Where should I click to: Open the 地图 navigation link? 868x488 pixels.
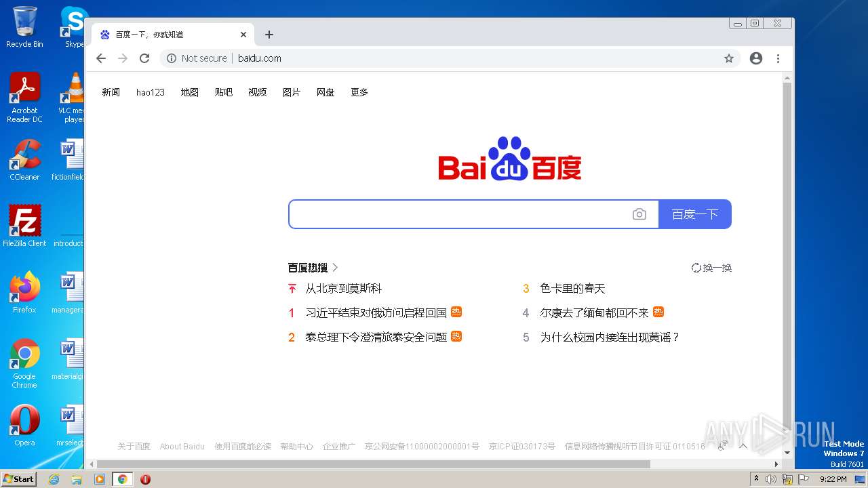[190, 92]
